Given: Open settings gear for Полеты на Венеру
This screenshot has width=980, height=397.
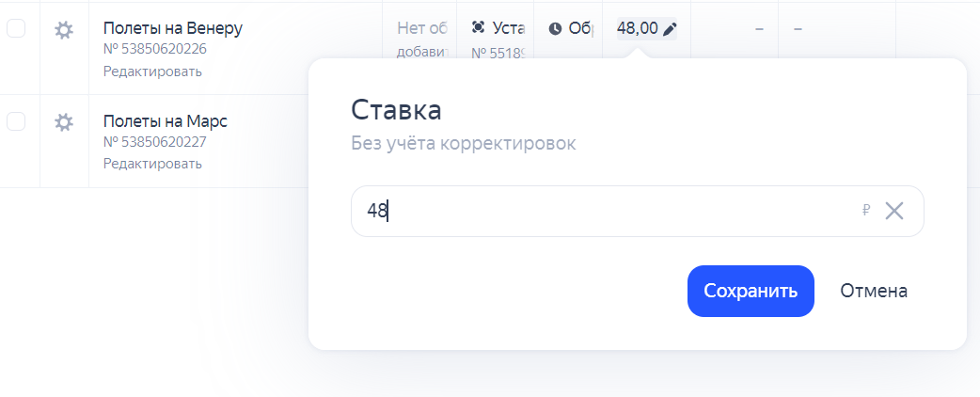Looking at the screenshot, I should [x=64, y=30].
